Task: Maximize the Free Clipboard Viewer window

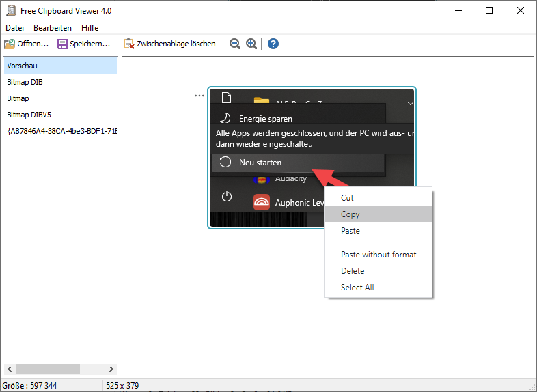Action: tap(489, 10)
